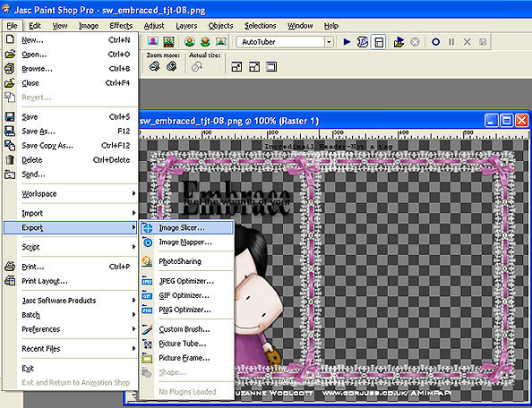Click the Save script recording icon

coord(483,42)
